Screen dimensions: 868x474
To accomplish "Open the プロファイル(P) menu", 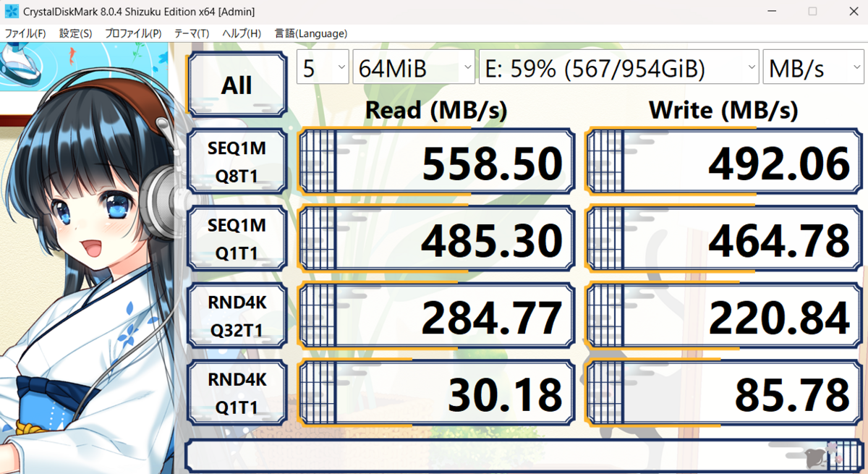I will point(133,33).
